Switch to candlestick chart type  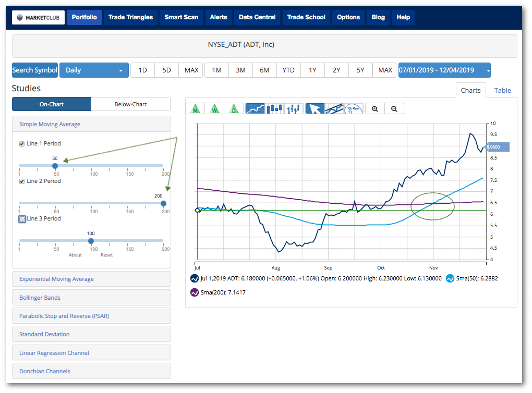274,109
